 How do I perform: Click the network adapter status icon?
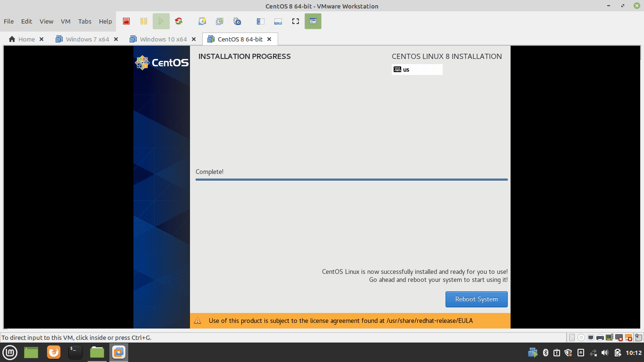[591, 337]
